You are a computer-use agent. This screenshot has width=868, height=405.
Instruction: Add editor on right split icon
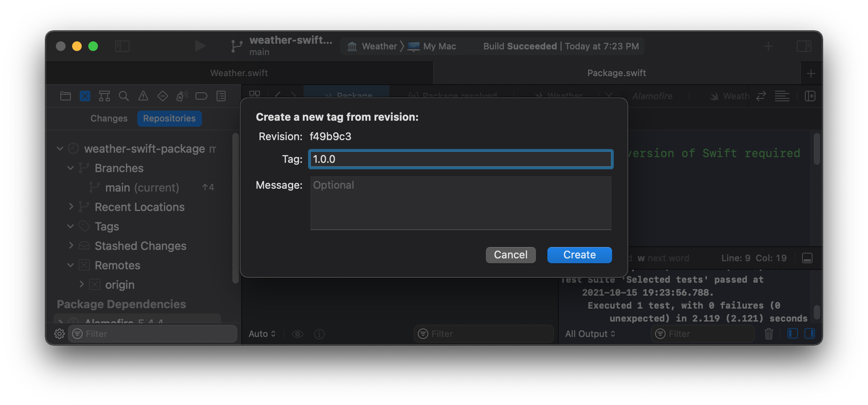coord(810,96)
